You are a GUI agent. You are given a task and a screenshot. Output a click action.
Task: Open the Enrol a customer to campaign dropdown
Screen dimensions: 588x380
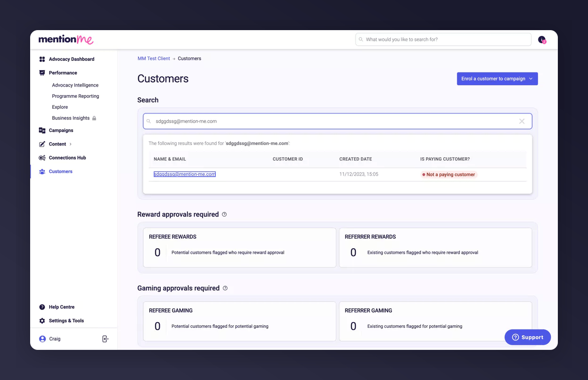[x=497, y=79]
